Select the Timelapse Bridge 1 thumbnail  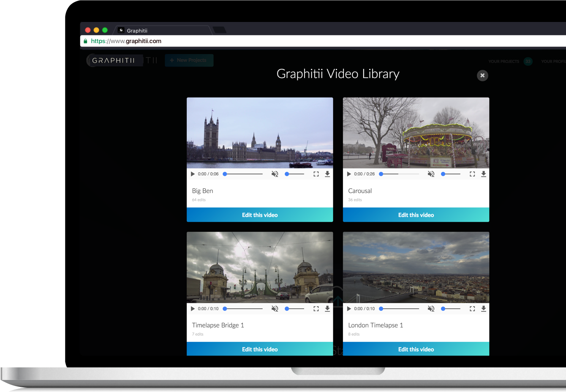(260, 267)
